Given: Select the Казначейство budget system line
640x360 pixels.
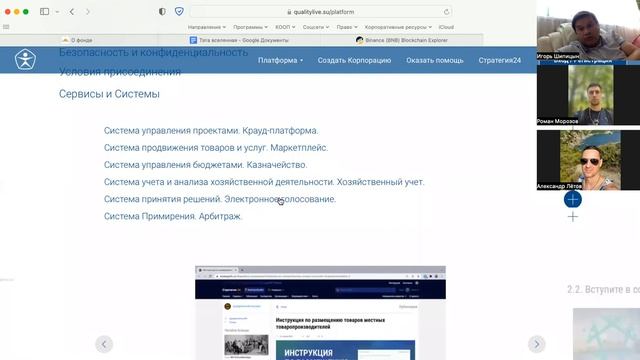Looking at the screenshot, I should coord(205,165).
